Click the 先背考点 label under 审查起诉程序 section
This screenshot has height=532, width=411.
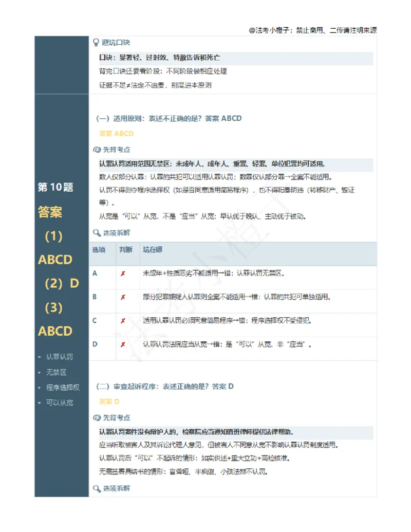[116, 418]
